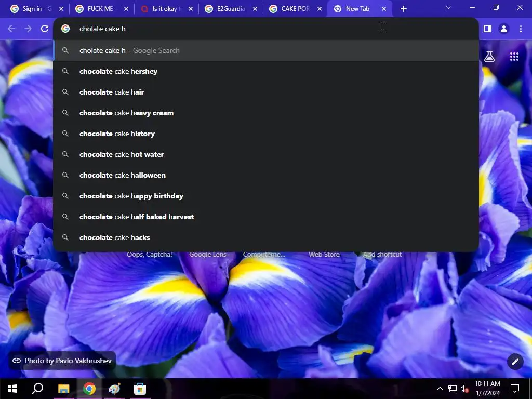The width and height of the screenshot is (532, 399).
Task: Close the 'CAKE POR' tab
Action: click(320, 9)
